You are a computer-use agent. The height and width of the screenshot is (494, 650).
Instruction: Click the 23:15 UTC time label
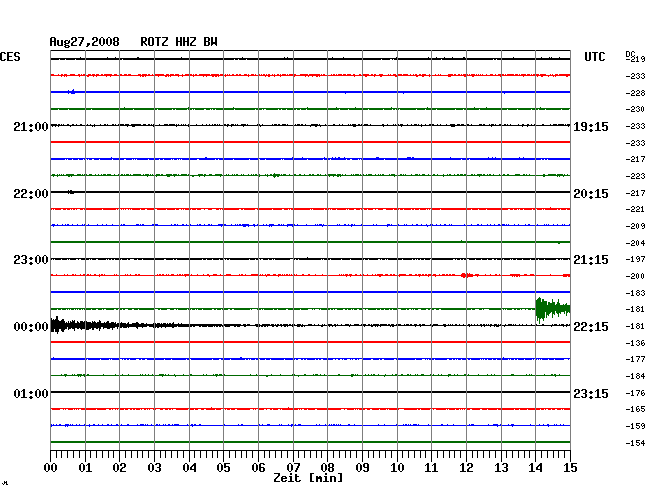click(x=591, y=393)
